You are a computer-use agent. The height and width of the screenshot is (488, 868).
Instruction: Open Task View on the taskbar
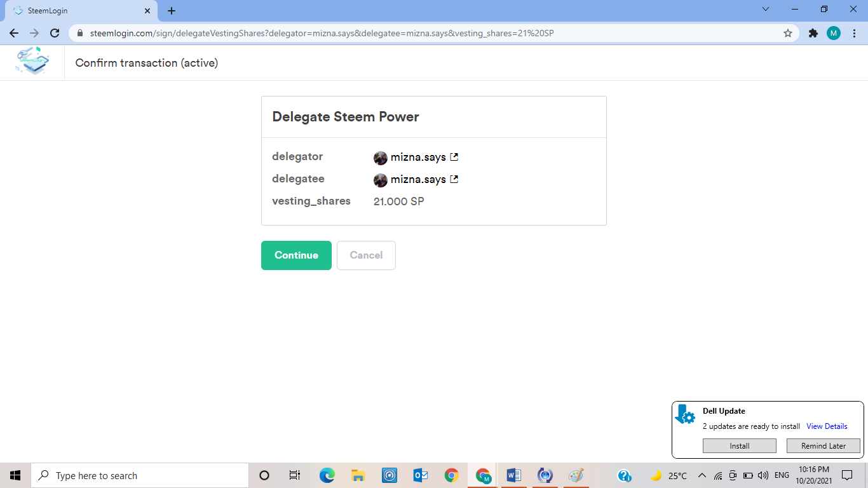click(x=295, y=475)
